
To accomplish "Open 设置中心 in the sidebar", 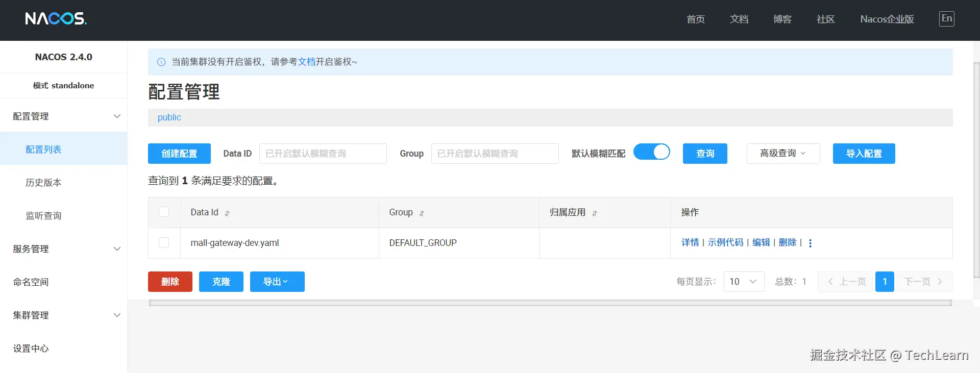I will (63, 348).
